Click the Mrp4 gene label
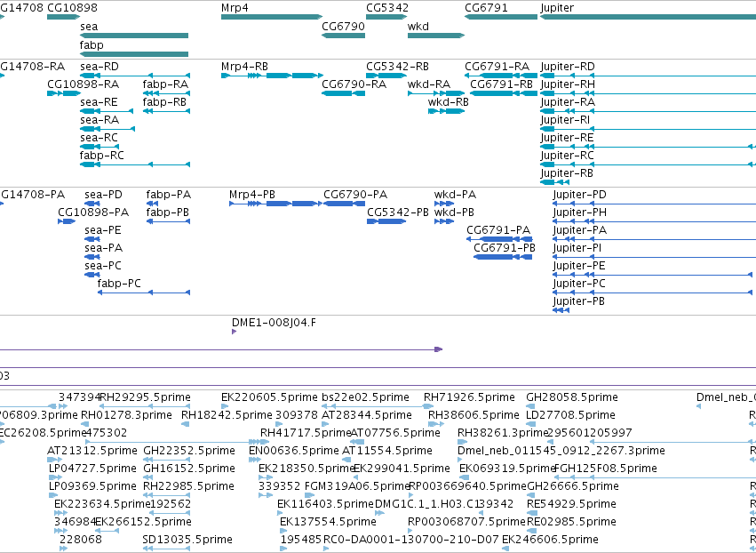This screenshot has height=553, width=756. pyautogui.click(x=235, y=8)
